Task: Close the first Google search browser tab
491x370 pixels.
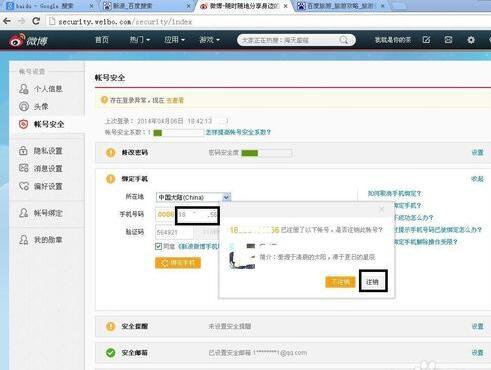Action: (91, 6)
